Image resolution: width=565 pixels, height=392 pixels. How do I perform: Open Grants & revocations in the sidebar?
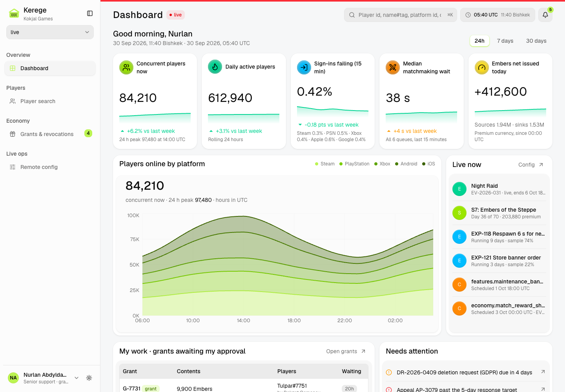[x=50, y=134]
